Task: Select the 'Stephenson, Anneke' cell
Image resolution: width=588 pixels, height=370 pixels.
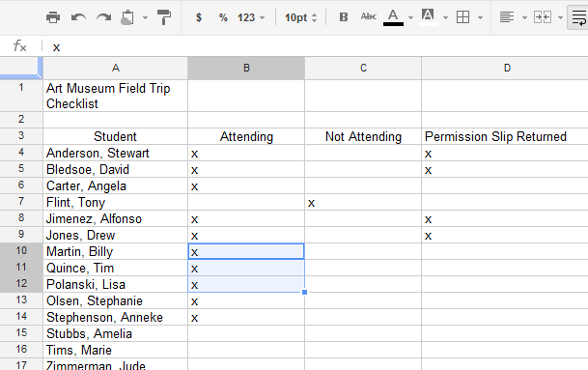Action: coord(116,317)
